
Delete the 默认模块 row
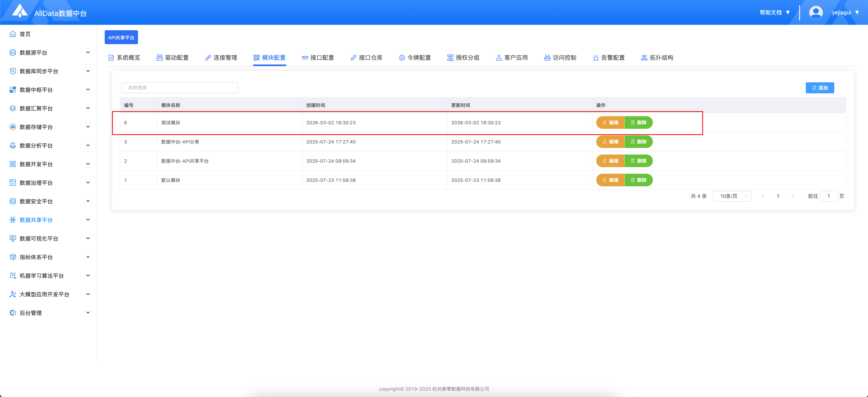tap(638, 180)
